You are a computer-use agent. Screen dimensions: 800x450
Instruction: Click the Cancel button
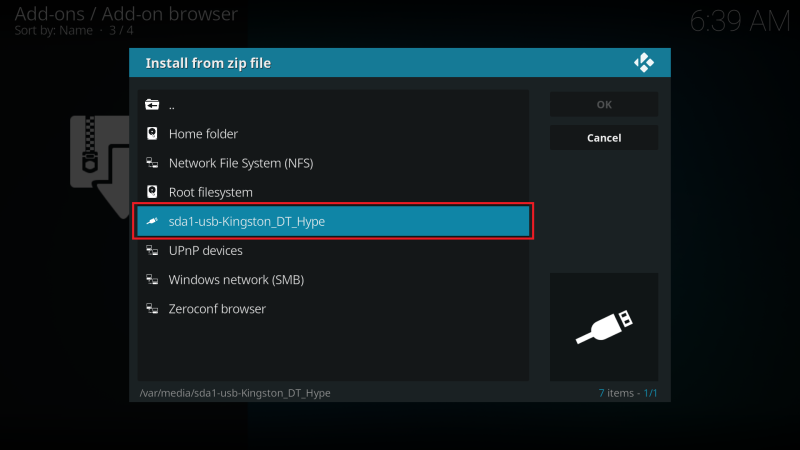coord(604,138)
